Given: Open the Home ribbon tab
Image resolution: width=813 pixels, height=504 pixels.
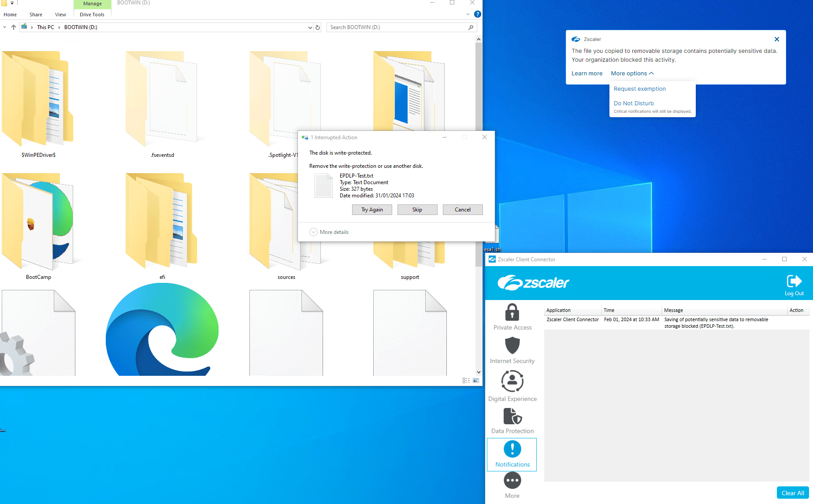Looking at the screenshot, I should tap(10, 15).
